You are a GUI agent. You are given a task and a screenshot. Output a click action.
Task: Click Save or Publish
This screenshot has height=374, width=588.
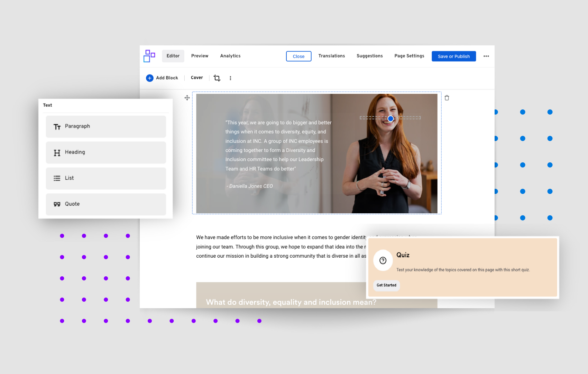click(453, 56)
